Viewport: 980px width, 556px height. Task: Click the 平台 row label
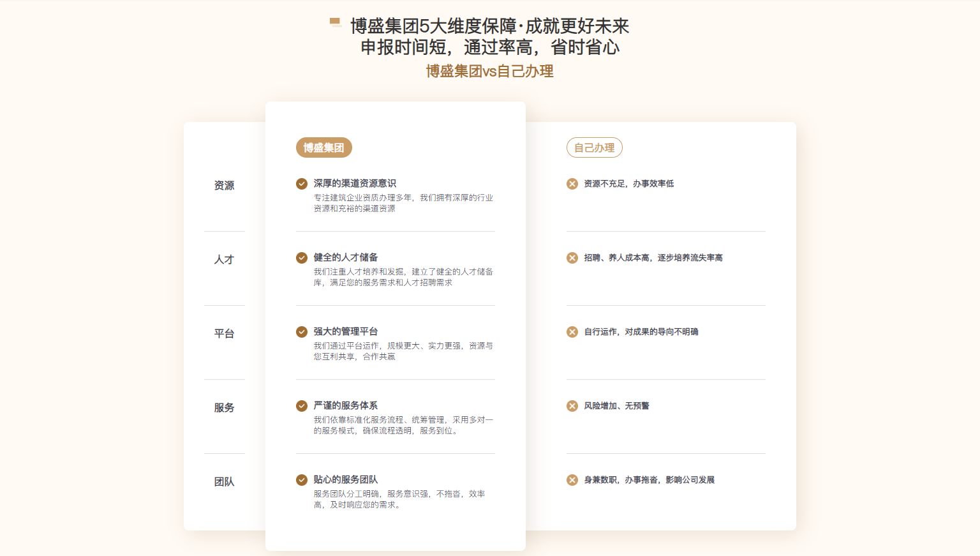[x=225, y=333]
